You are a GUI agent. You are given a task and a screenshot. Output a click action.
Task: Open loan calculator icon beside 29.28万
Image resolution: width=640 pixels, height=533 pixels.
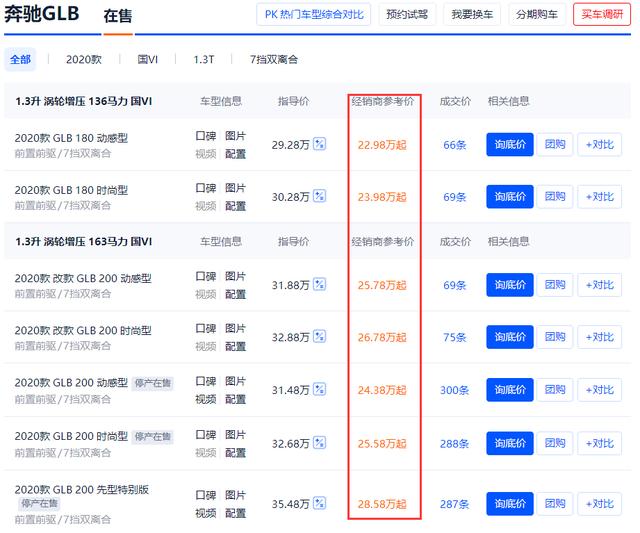pyautogui.click(x=319, y=144)
